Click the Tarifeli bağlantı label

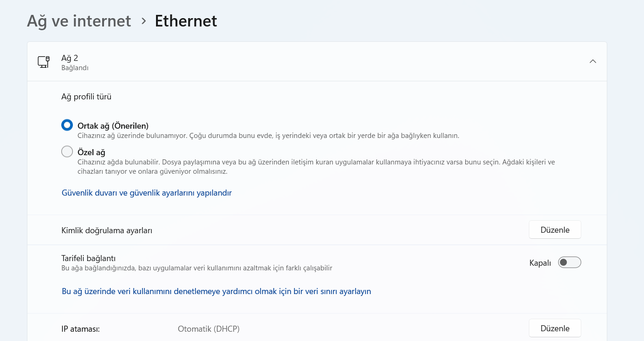point(88,258)
